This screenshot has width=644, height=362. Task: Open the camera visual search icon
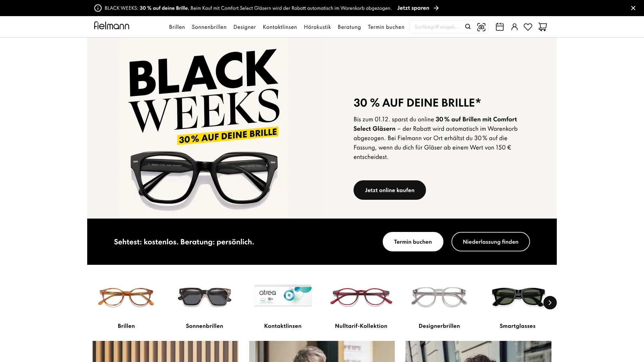pos(481,27)
